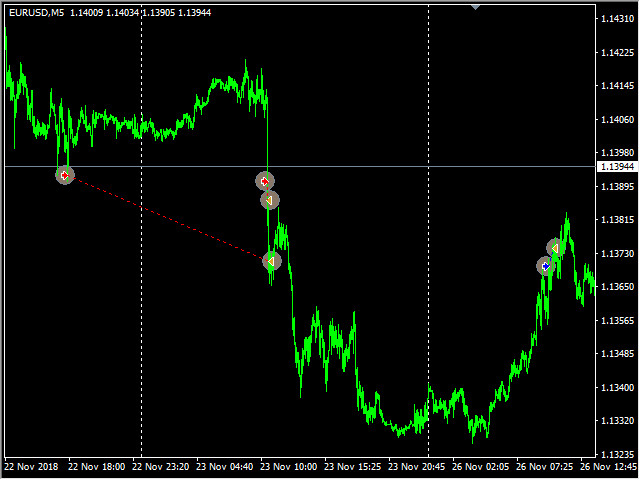The width and height of the screenshot is (640, 480).
Task: Click the 1.13565 price scale label
Action: pos(618,320)
